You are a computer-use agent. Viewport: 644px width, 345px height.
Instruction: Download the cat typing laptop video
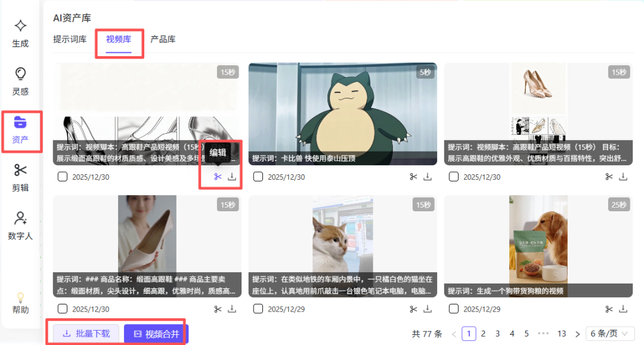tap(428, 309)
